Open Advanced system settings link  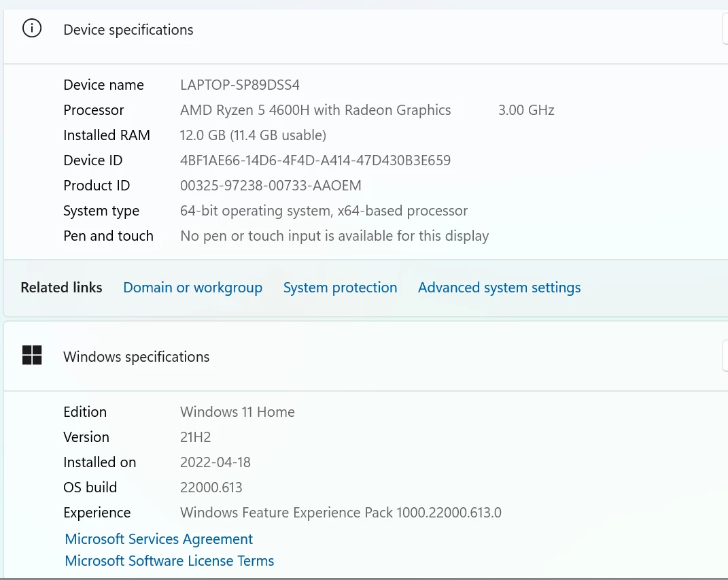(x=499, y=288)
